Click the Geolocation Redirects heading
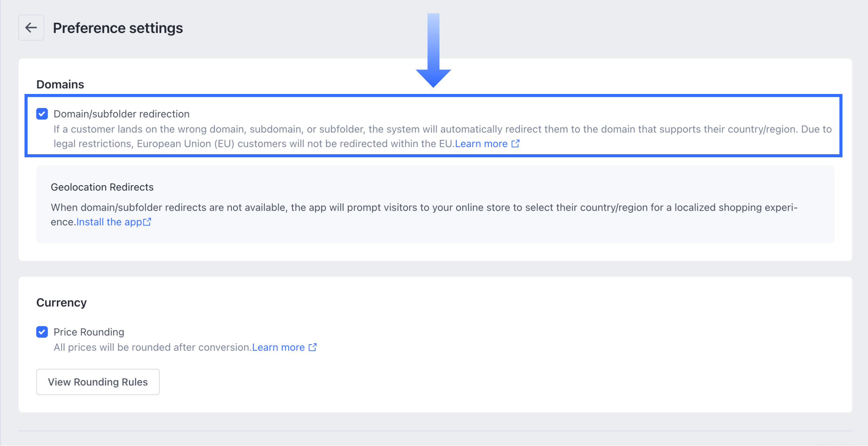This screenshot has height=446, width=868. [102, 187]
